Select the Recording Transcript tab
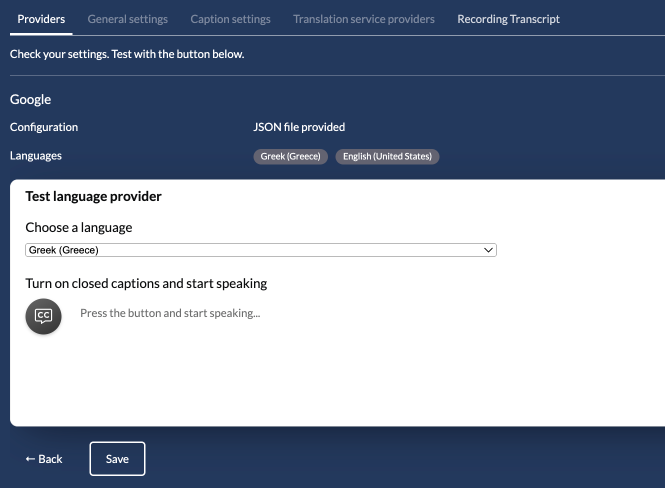Image resolution: width=665 pixels, height=488 pixels. click(508, 19)
